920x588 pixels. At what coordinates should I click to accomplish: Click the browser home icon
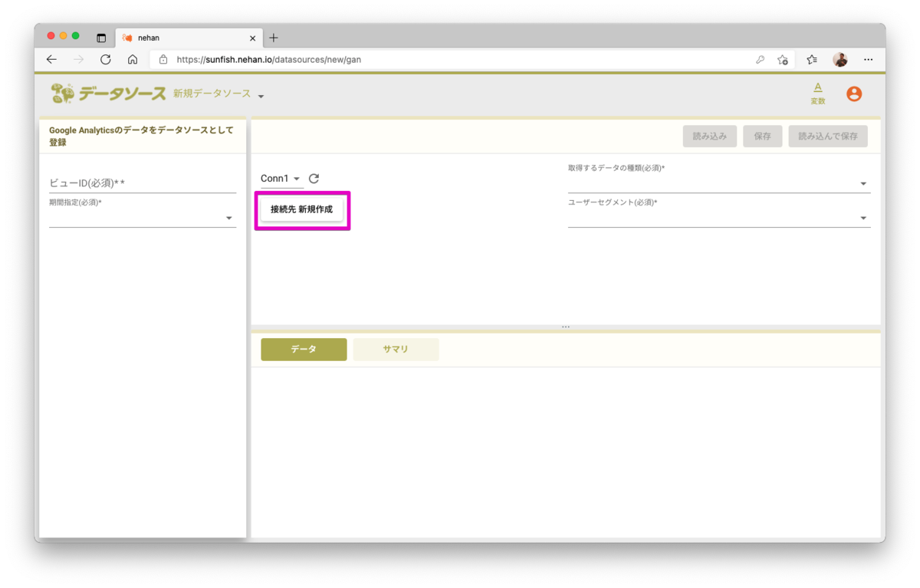(132, 59)
